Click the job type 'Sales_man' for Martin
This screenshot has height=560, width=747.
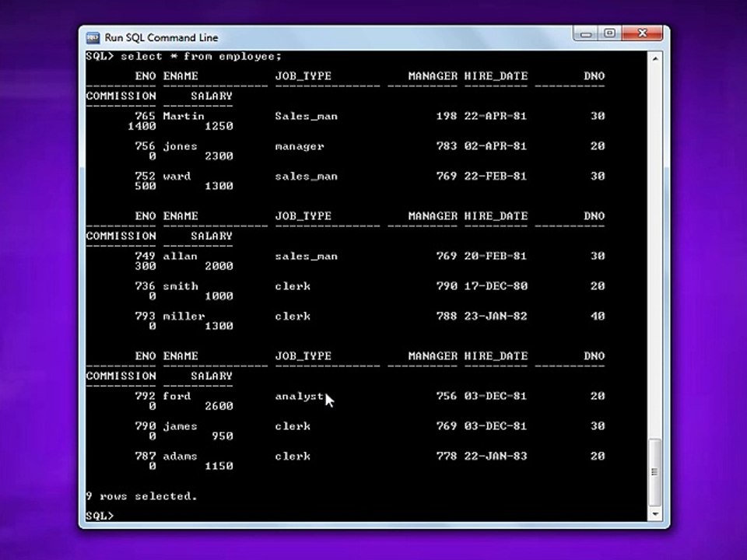click(x=307, y=116)
